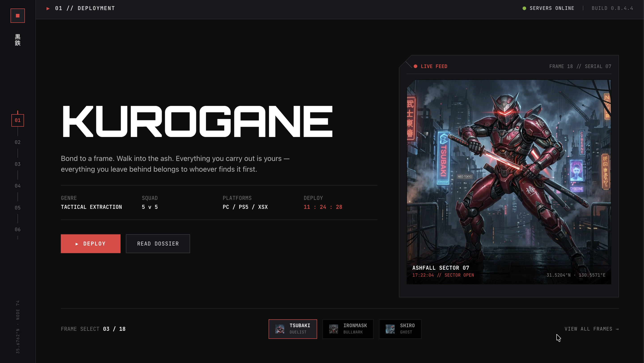This screenshot has height=363, width=644.
Task: Click the Shiro frame portrait icon
Action: click(390, 329)
